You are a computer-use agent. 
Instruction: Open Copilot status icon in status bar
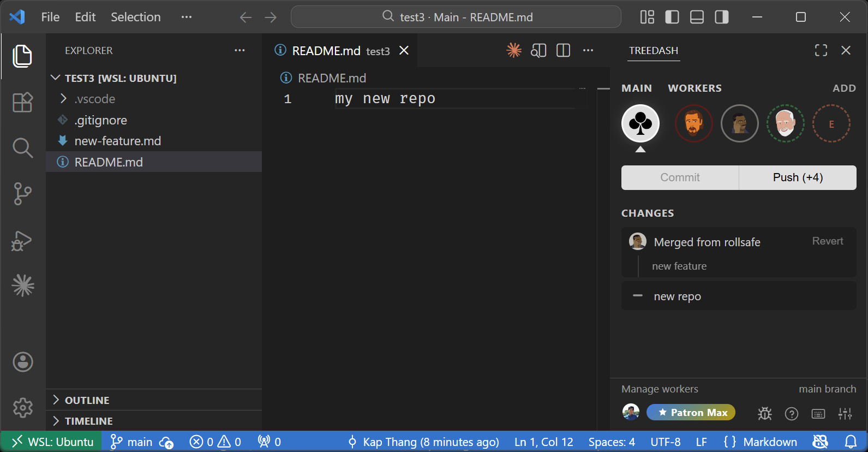click(x=820, y=442)
